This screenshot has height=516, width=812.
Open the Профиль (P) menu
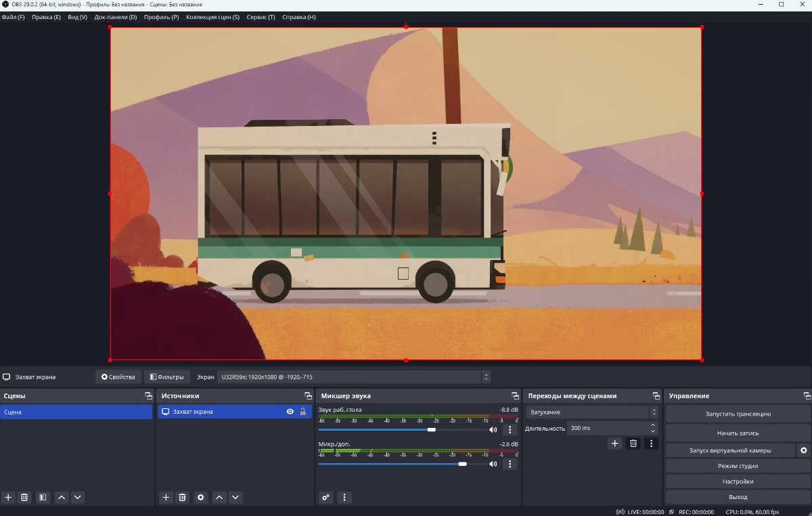coord(161,17)
